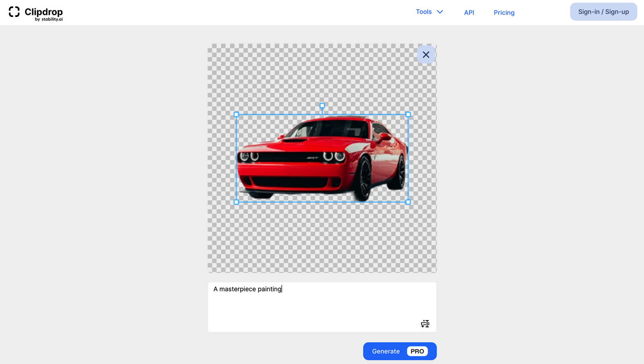Select the top-right selection handle of the car
The height and width of the screenshot is (364, 644).
click(x=408, y=114)
